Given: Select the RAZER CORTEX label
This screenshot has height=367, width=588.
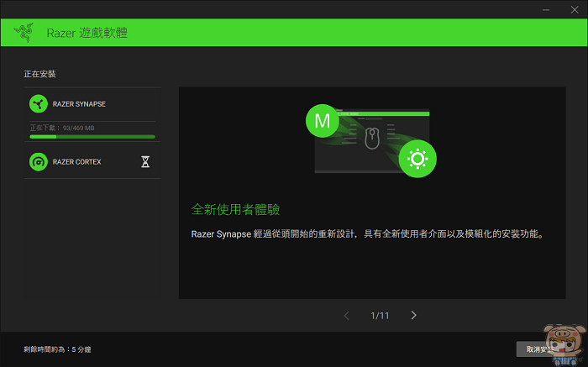Looking at the screenshot, I should click(x=77, y=162).
